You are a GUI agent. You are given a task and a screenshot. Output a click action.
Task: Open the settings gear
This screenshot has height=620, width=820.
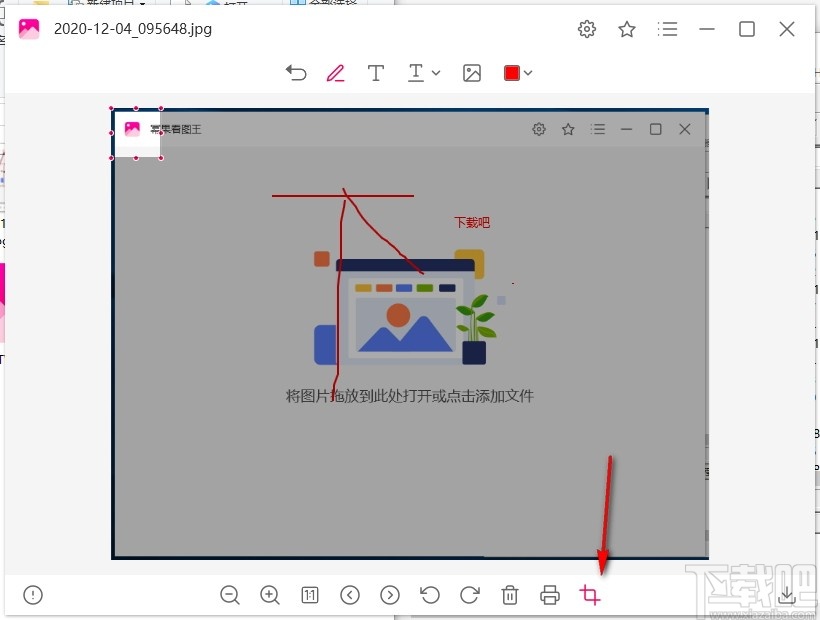(x=587, y=29)
